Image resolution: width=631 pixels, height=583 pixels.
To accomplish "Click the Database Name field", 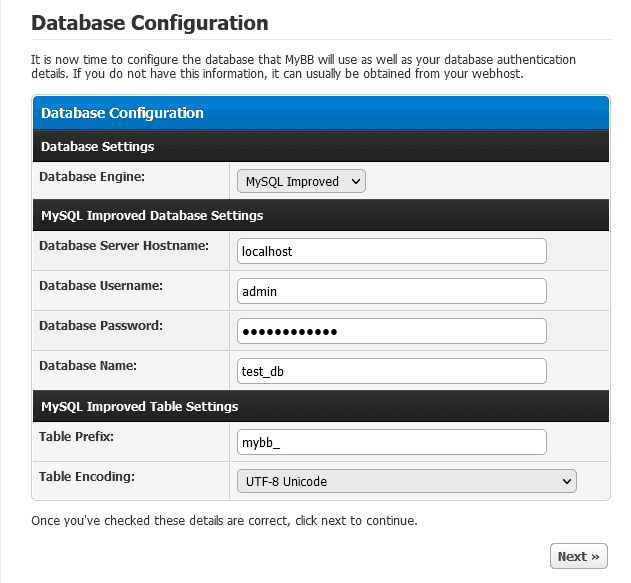I will tap(392, 371).
